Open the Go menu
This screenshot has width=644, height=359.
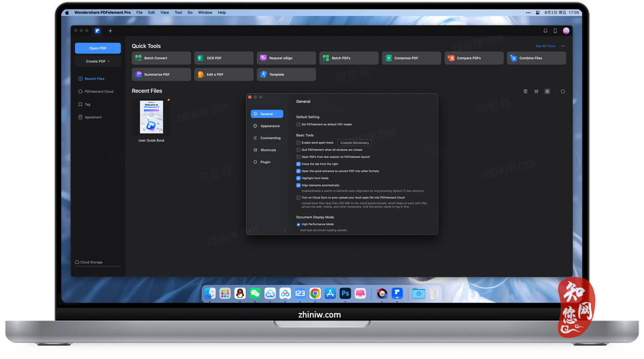pos(190,13)
